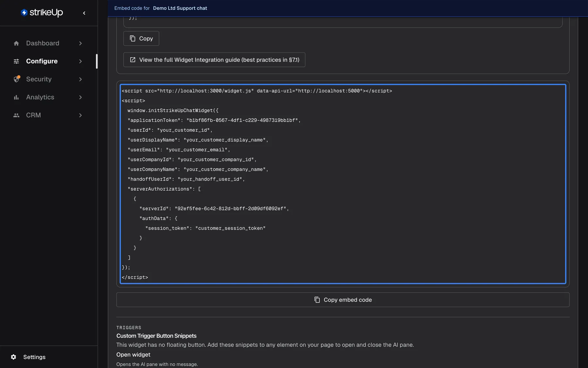Expand the Configure chevron
Screen dimensions: 588x368
coord(80,61)
